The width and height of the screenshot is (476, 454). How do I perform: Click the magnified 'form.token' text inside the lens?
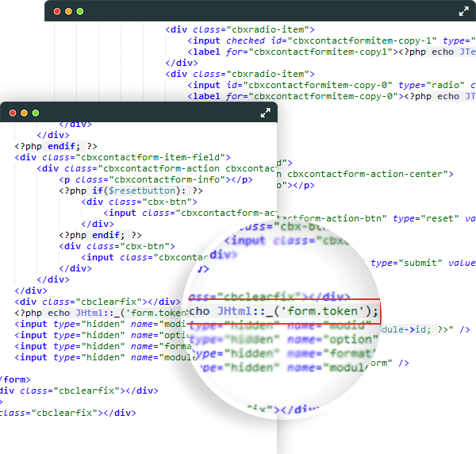pyautogui.click(x=324, y=312)
